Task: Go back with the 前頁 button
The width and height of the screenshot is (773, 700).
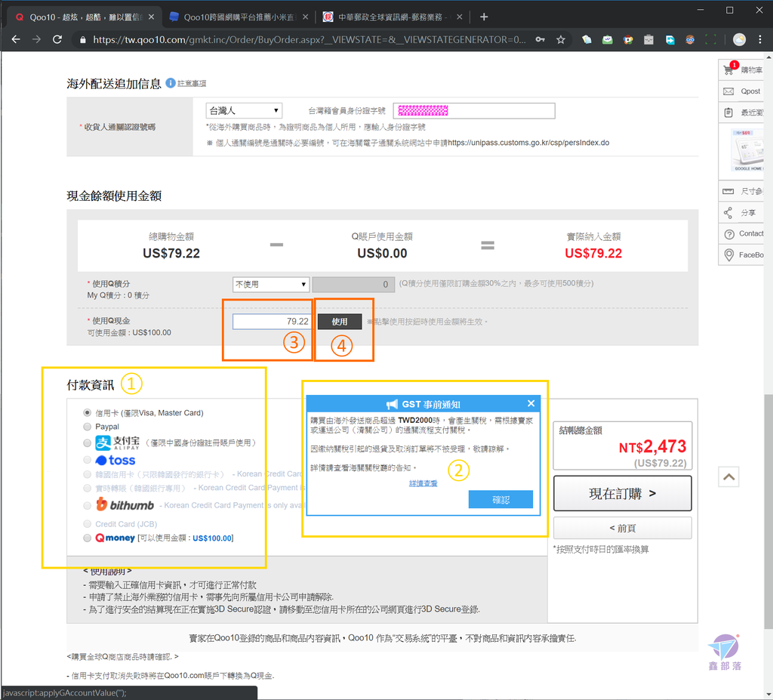Action: click(622, 529)
